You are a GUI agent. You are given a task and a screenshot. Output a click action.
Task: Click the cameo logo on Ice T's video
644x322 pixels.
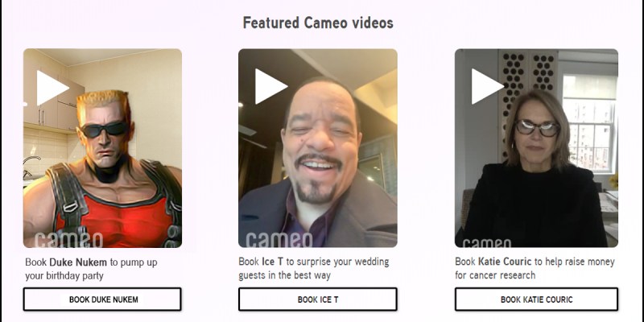[279, 240]
